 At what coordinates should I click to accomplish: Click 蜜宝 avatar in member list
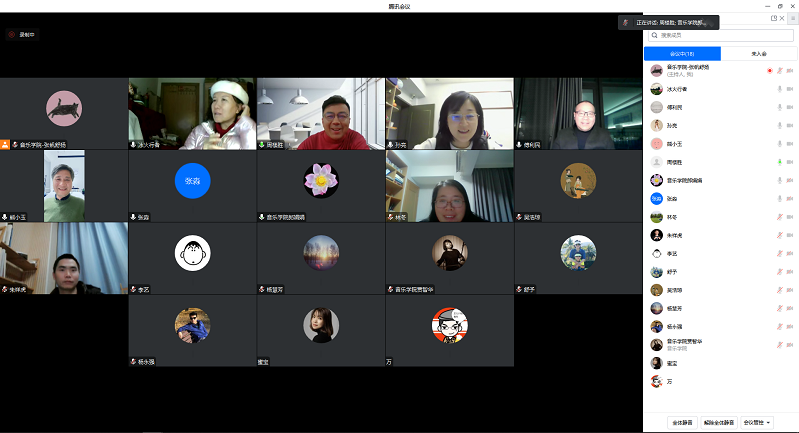click(656, 363)
